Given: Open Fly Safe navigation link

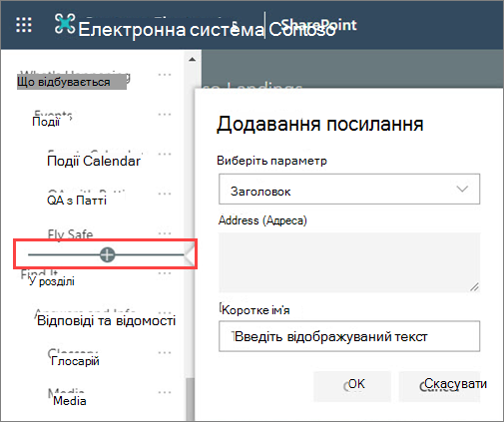Looking at the screenshot, I should tap(70, 234).
